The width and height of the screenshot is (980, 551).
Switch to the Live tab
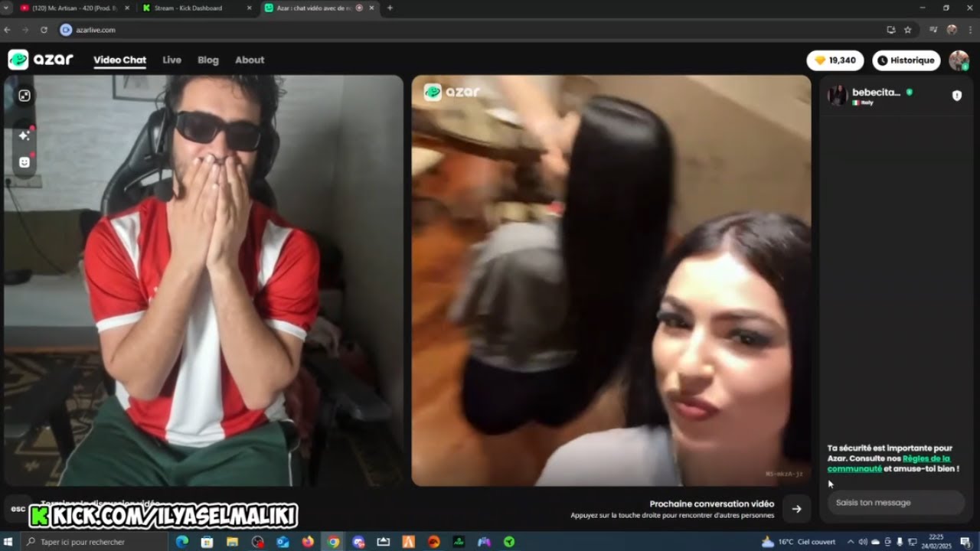[171, 60]
